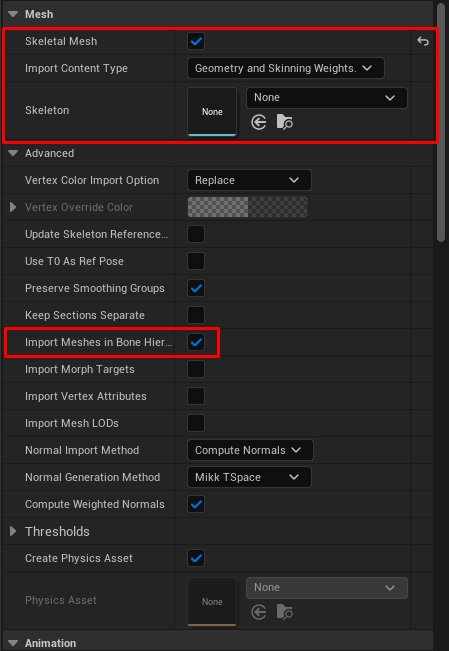Use selected asset for Physics Asset
The image size is (449, 651).
click(x=259, y=612)
